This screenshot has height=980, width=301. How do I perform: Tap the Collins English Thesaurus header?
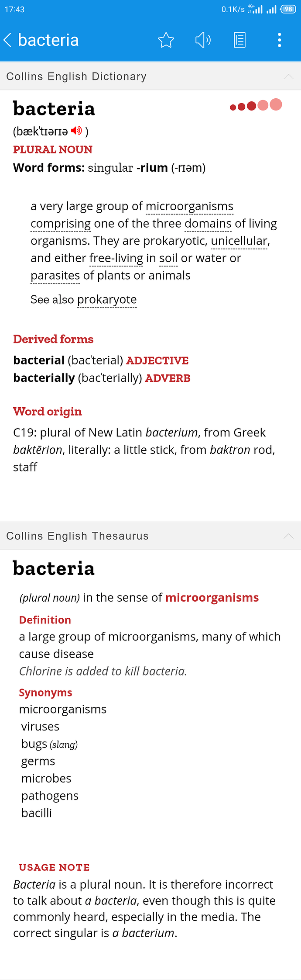[x=150, y=536]
